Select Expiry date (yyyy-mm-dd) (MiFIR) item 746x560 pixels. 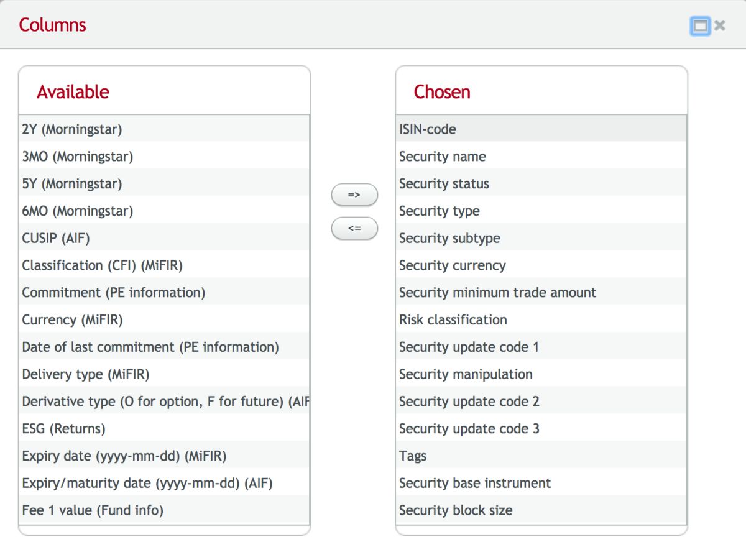124,456
